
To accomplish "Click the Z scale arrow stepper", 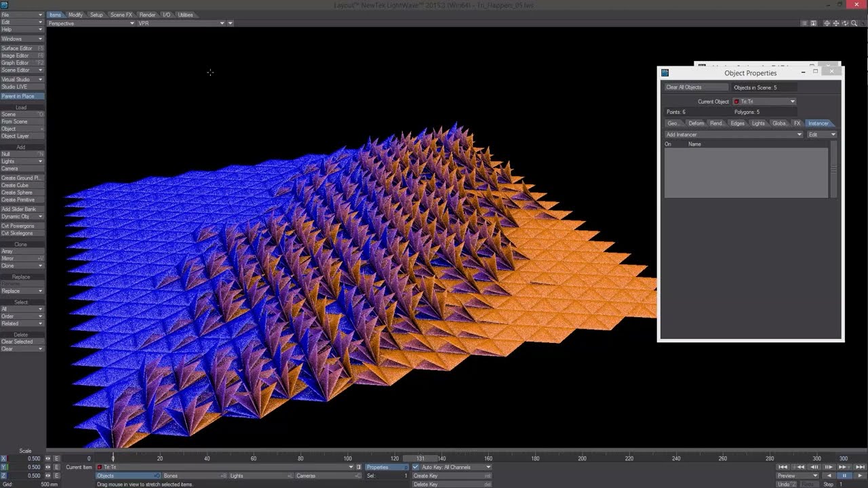I will click(x=47, y=476).
